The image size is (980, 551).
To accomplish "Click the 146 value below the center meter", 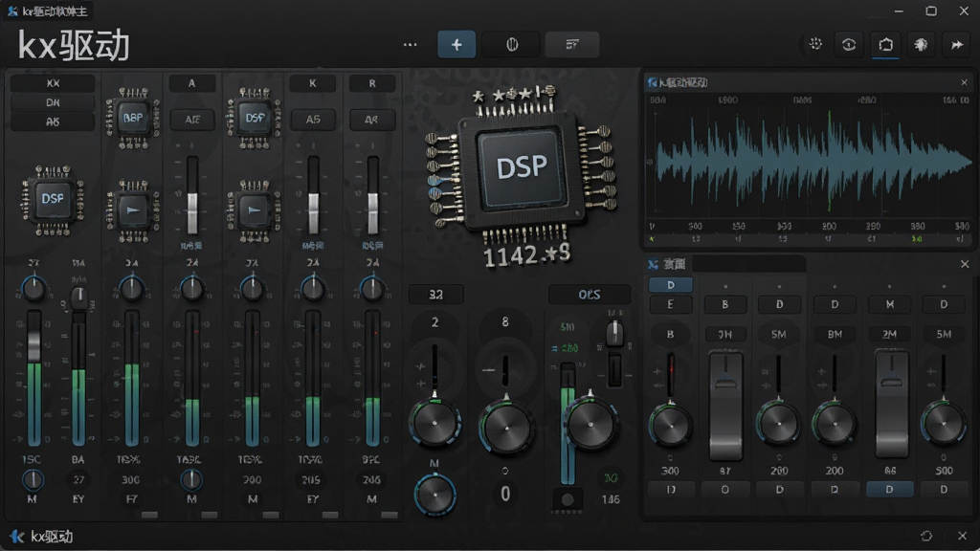I will (x=611, y=499).
